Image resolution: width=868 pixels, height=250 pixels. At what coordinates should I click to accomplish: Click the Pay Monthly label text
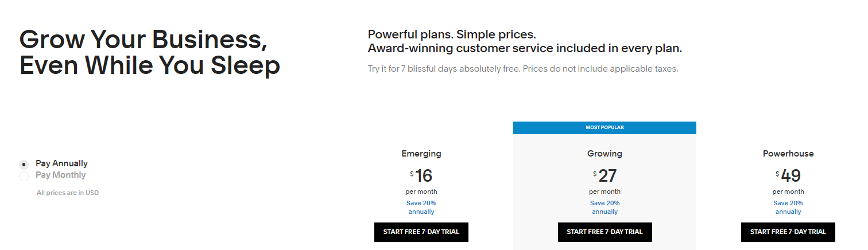pyautogui.click(x=60, y=175)
